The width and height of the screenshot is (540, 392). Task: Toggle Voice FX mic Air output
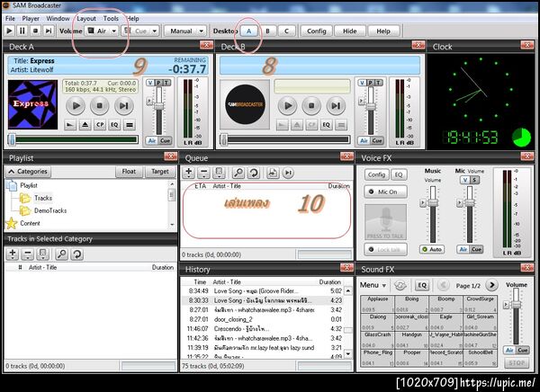463,249
